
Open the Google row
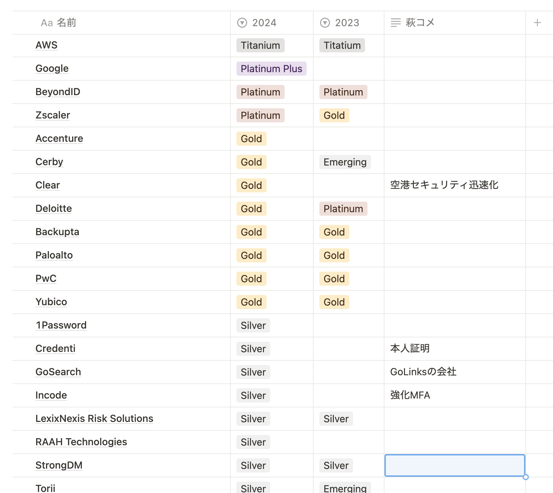[52, 68]
